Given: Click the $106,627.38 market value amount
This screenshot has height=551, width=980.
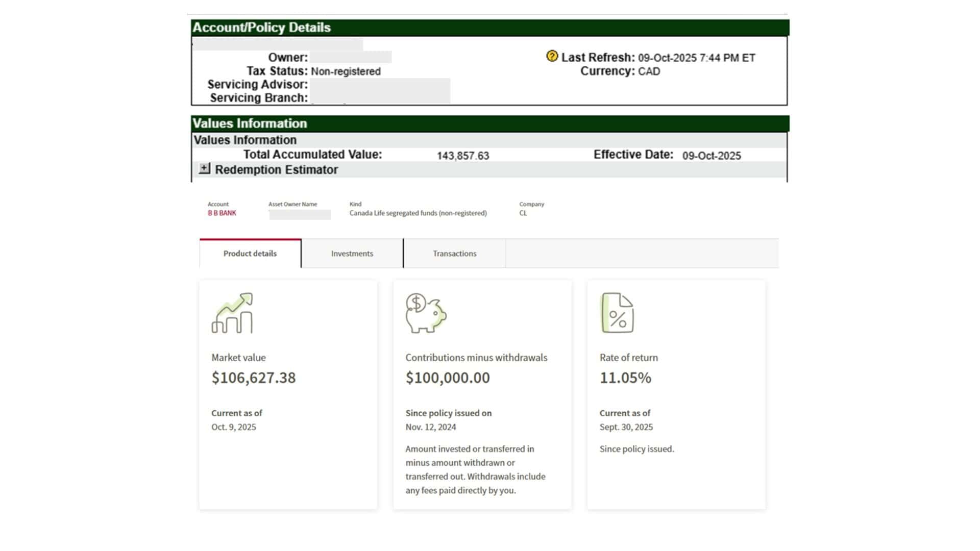Looking at the screenshot, I should click(254, 378).
